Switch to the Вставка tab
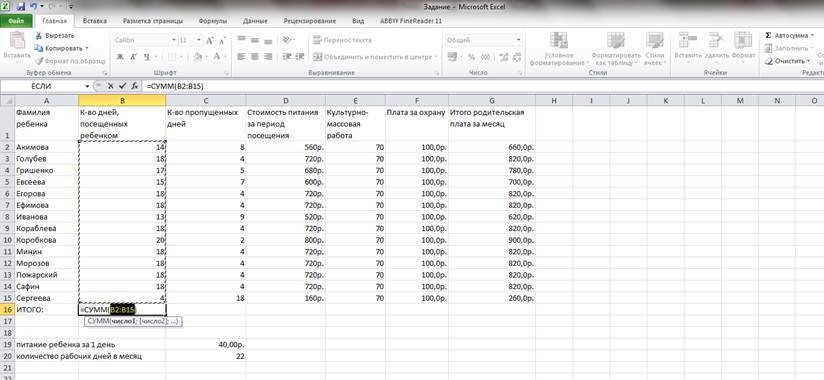 pyautogui.click(x=95, y=22)
